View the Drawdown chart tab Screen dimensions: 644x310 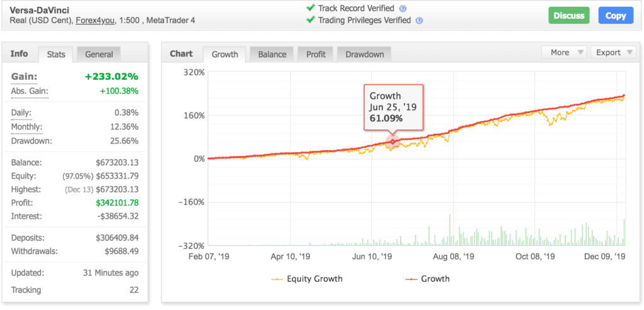[364, 55]
